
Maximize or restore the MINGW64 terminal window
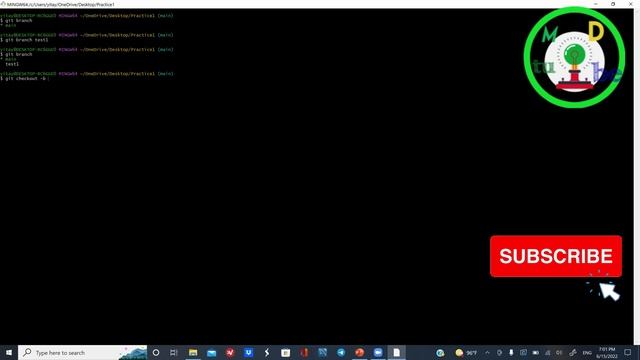click(613, 4)
